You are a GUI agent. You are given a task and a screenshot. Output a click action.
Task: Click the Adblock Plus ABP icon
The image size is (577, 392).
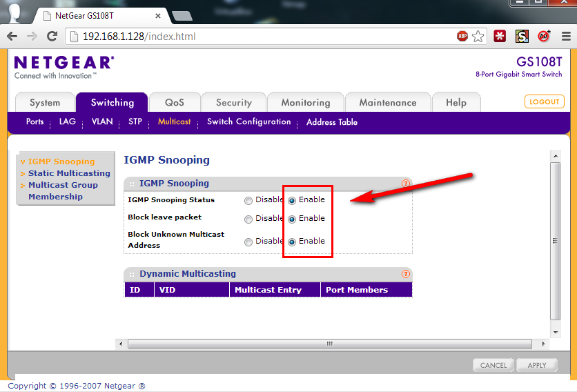pos(462,36)
